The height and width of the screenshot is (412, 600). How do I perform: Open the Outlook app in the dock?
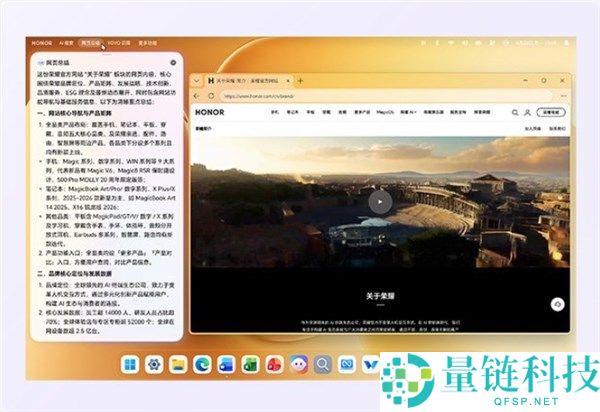click(x=227, y=365)
